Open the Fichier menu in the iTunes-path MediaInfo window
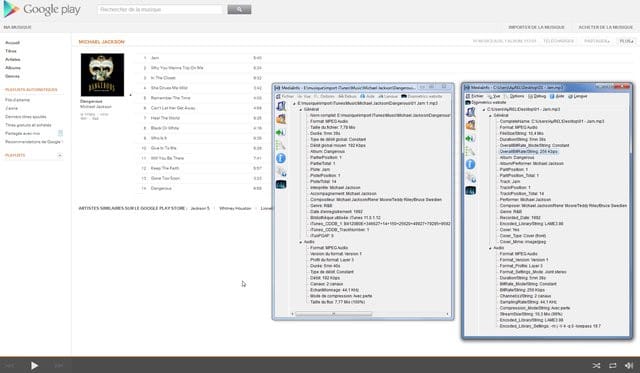Image resolution: width=640 pixels, height=373 pixels. tap(285, 96)
